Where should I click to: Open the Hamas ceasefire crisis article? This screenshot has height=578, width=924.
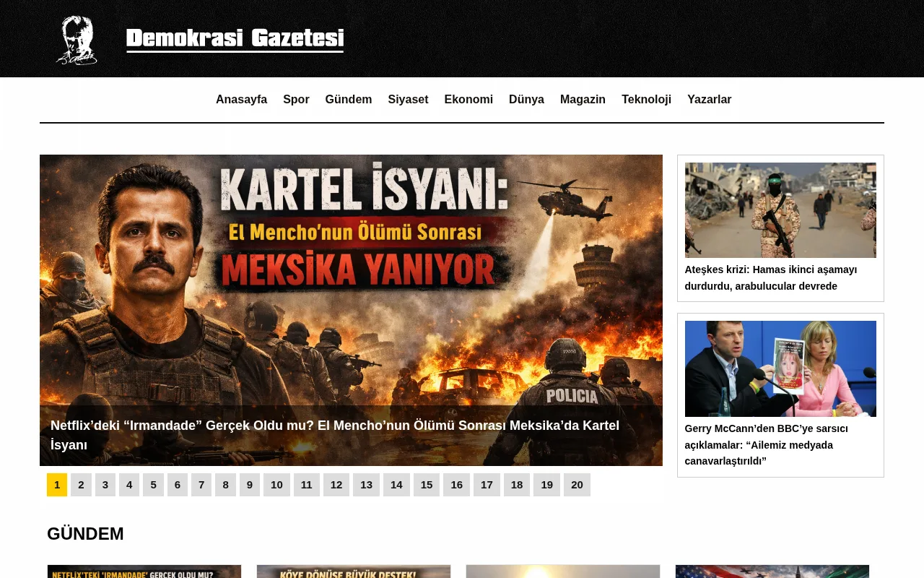point(770,277)
